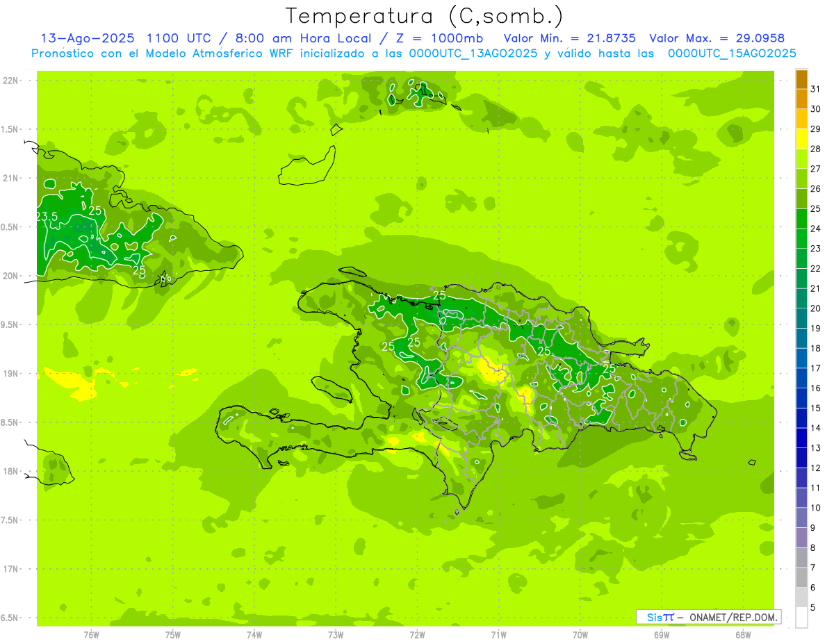Image resolution: width=834 pixels, height=644 pixels.
Task: Click the legend band between 5 and 6
Action: [801, 597]
